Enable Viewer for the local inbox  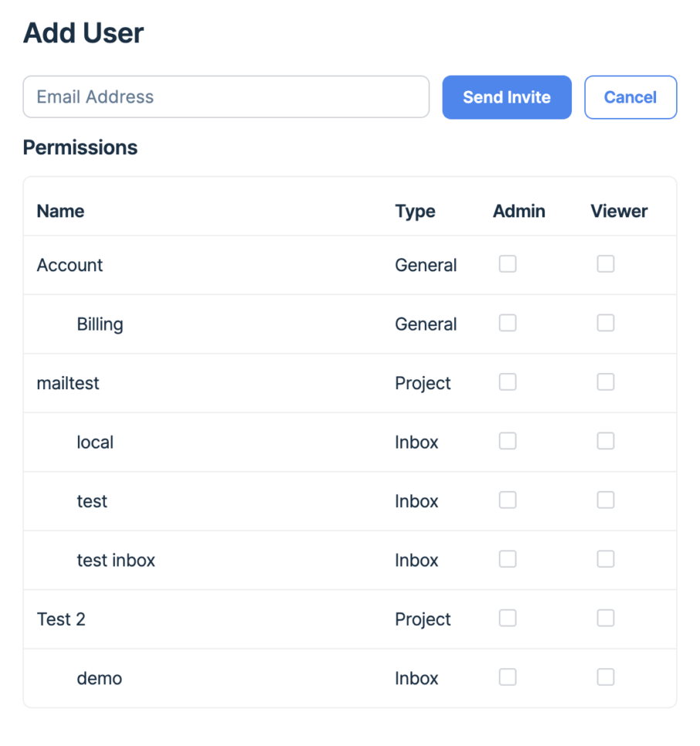(606, 440)
